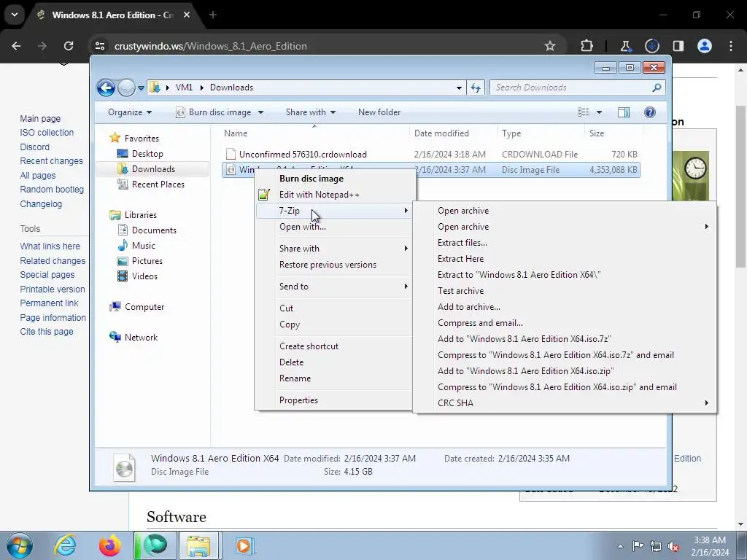
Task: Click the Windows Start button
Action: (x=20, y=545)
